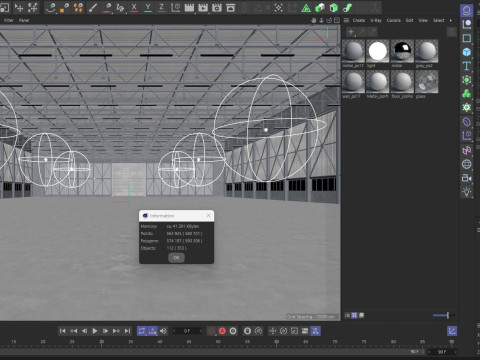
Task: Toggle loop playback mode button
Action: pos(142,331)
